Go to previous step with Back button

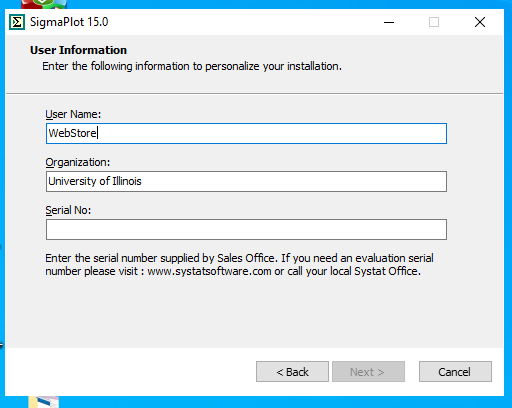[x=292, y=372]
